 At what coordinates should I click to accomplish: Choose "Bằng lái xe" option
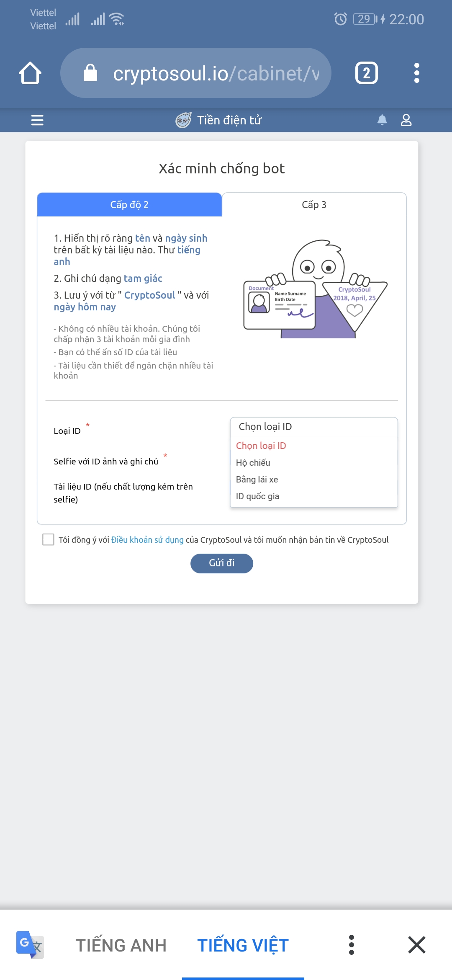(x=257, y=480)
